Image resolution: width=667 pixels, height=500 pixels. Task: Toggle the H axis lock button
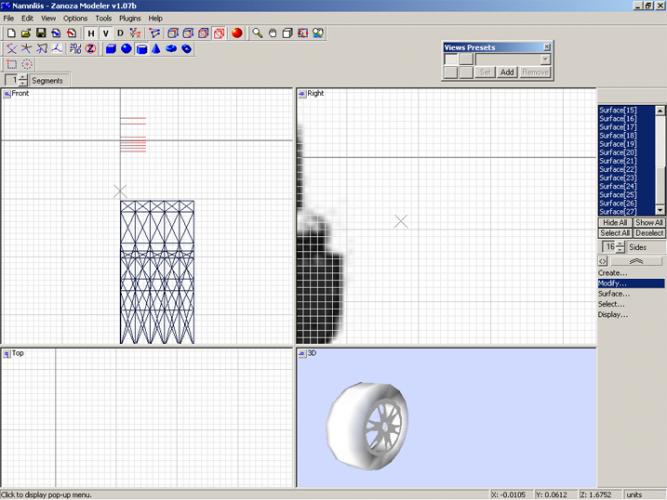tap(90, 33)
